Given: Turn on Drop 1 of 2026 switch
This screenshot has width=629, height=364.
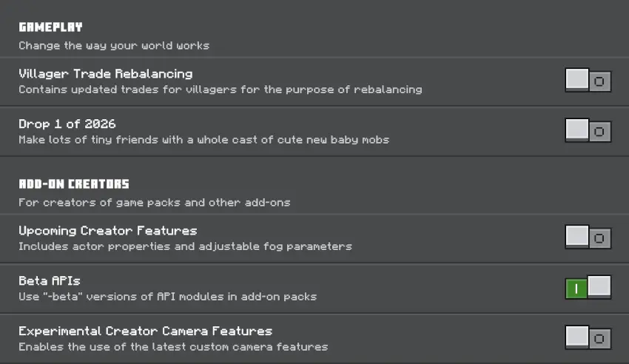Looking at the screenshot, I should tap(588, 131).
